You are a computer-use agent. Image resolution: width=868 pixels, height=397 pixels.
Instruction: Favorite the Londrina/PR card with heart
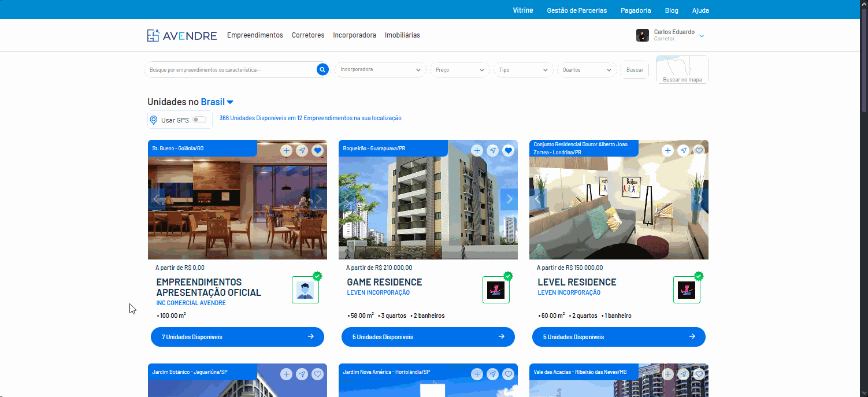(699, 150)
